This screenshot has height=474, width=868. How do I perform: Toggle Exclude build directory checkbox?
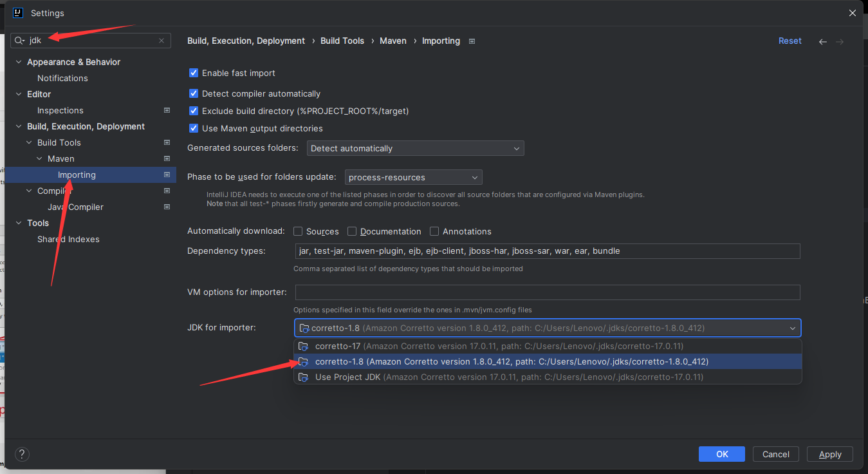[x=194, y=111]
